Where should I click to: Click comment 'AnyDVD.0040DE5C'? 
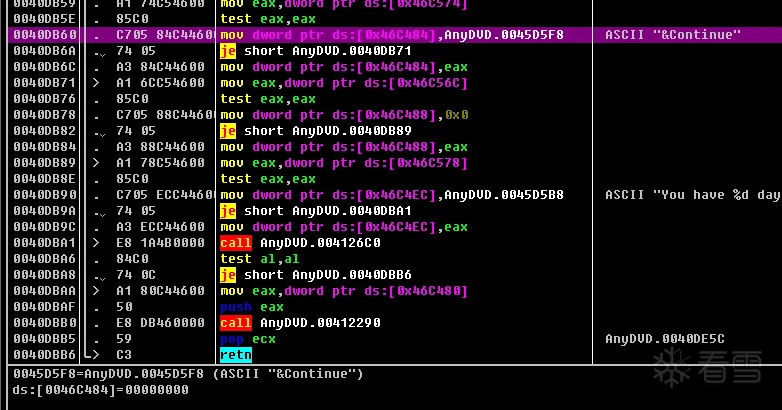coord(665,339)
